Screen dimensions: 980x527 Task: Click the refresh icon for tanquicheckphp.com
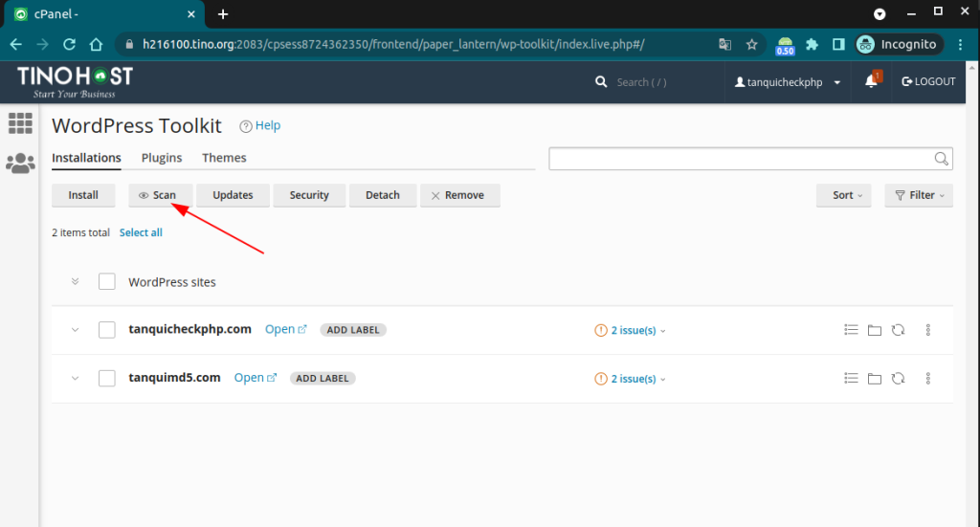tap(898, 330)
